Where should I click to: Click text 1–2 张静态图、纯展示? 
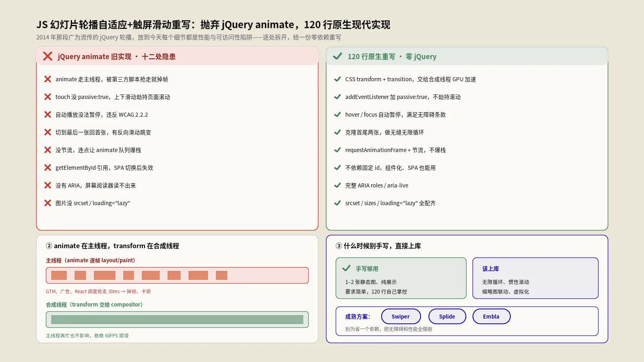tap(371, 282)
